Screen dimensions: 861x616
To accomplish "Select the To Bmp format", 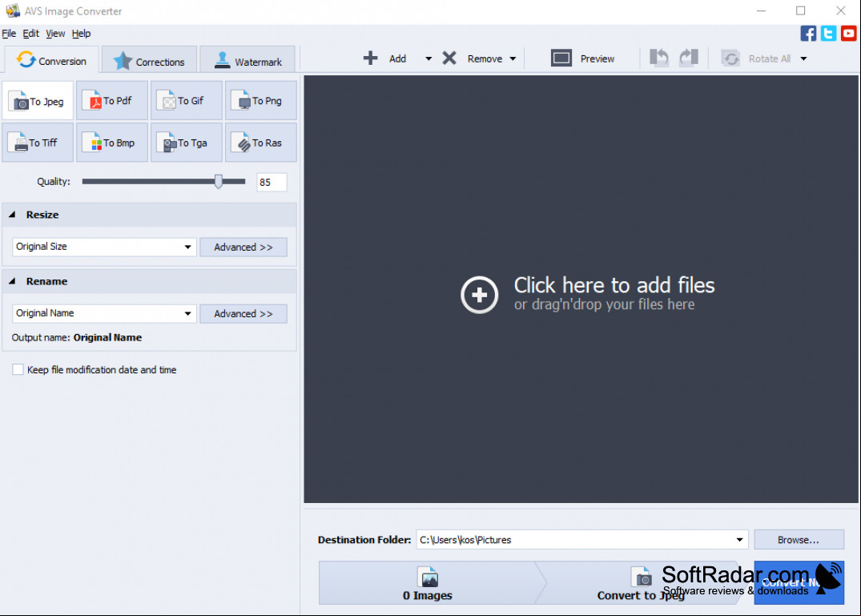I will pos(112,143).
